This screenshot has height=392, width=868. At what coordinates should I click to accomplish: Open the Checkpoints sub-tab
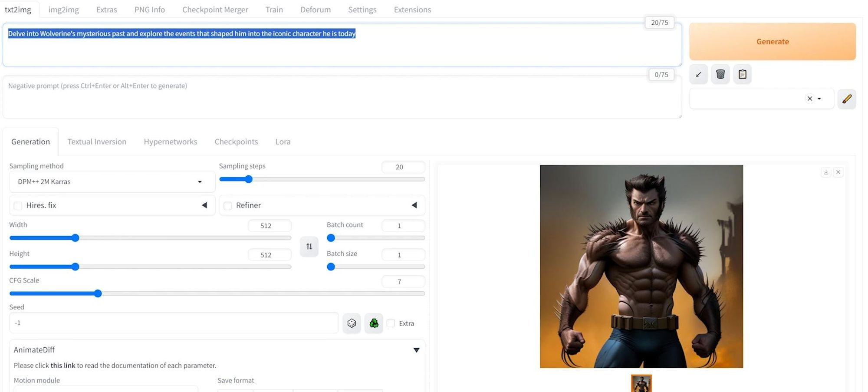236,142
